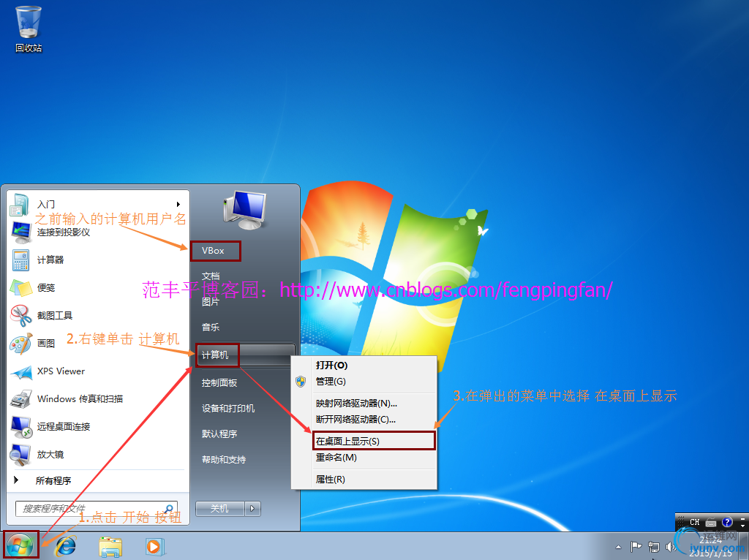Expand the 入门 submenu arrow
Screen dimensions: 749x560
pyautogui.click(x=178, y=204)
